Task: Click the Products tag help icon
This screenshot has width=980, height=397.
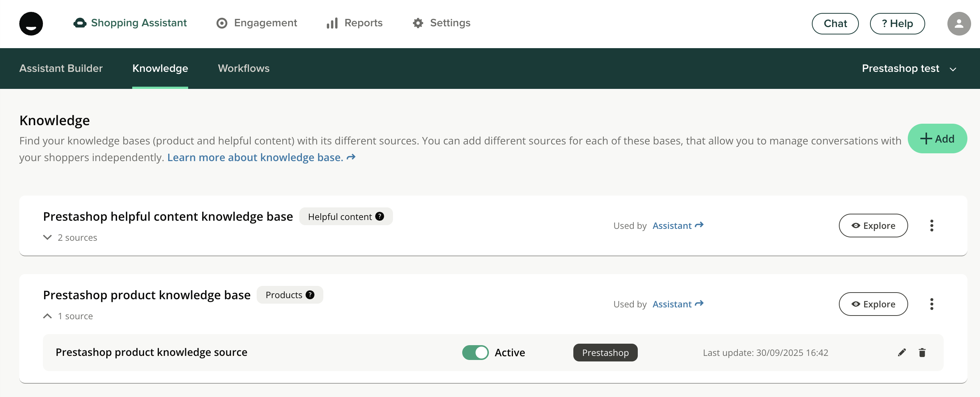Action: [310, 295]
